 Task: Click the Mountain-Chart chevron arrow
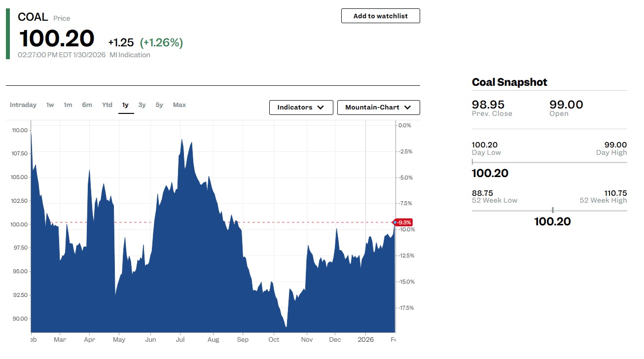[x=407, y=108]
